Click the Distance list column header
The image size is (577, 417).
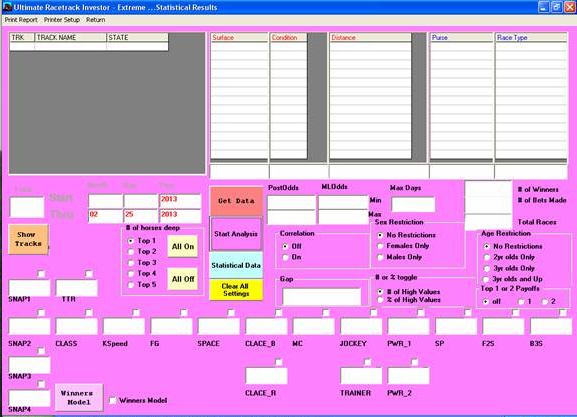pos(370,38)
